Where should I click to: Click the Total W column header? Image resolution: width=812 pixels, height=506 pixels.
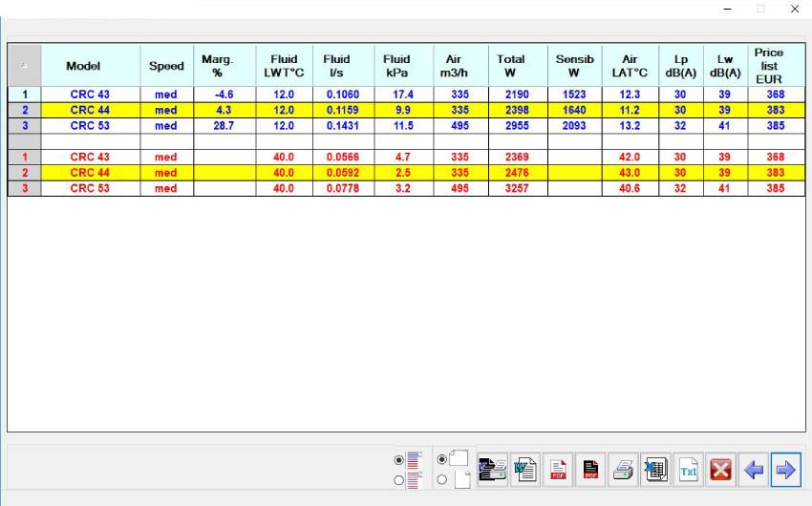(518, 65)
